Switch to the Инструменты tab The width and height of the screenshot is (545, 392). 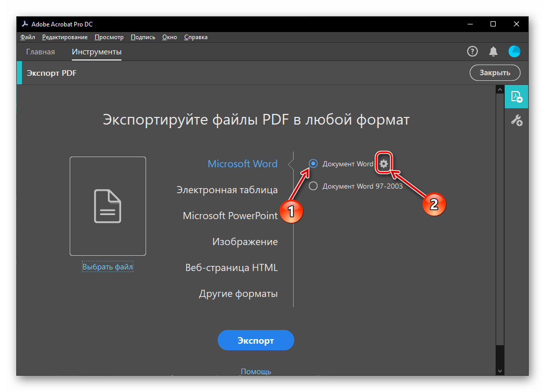point(97,52)
